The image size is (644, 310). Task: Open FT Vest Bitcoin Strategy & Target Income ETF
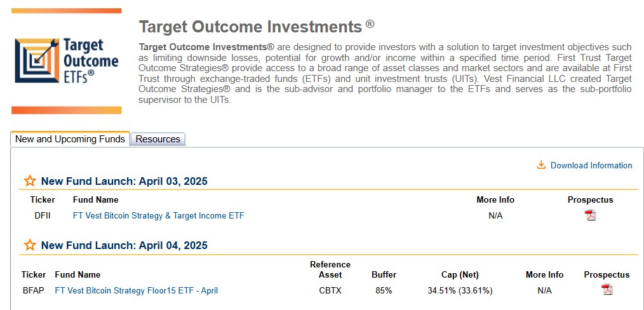158,215
